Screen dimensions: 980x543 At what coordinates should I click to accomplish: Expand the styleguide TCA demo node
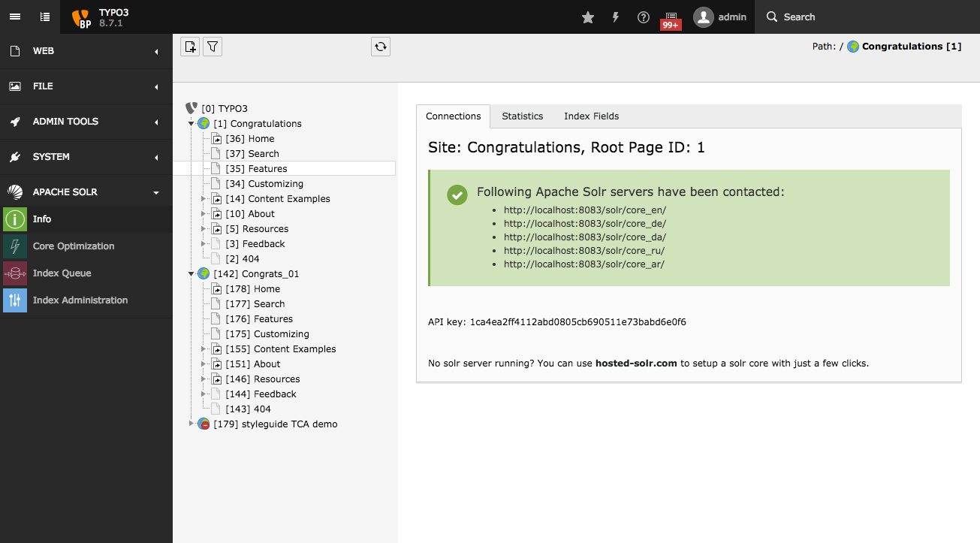[191, 424]
